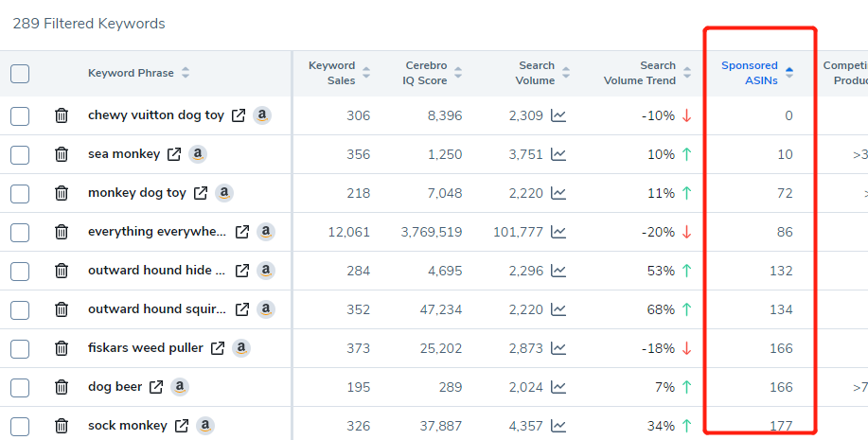
Task: View search volume graph for everything everywhere row
Action: (x=558, y=232)
